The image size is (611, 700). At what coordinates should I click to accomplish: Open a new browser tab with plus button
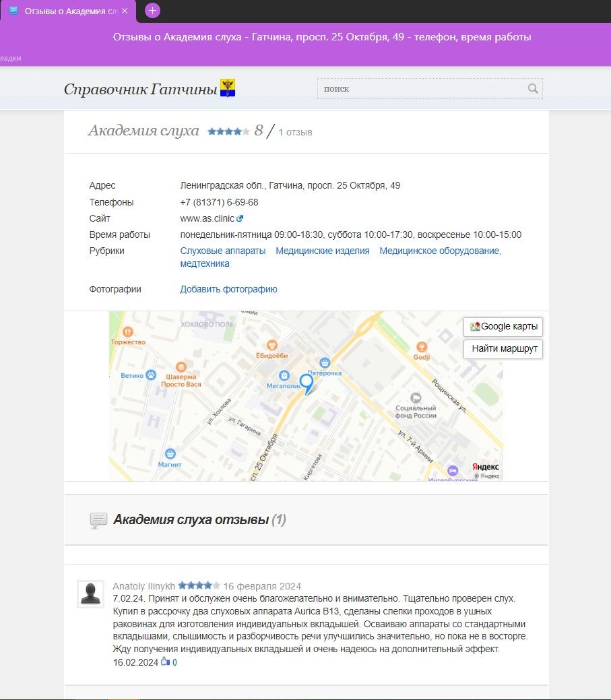153,10
